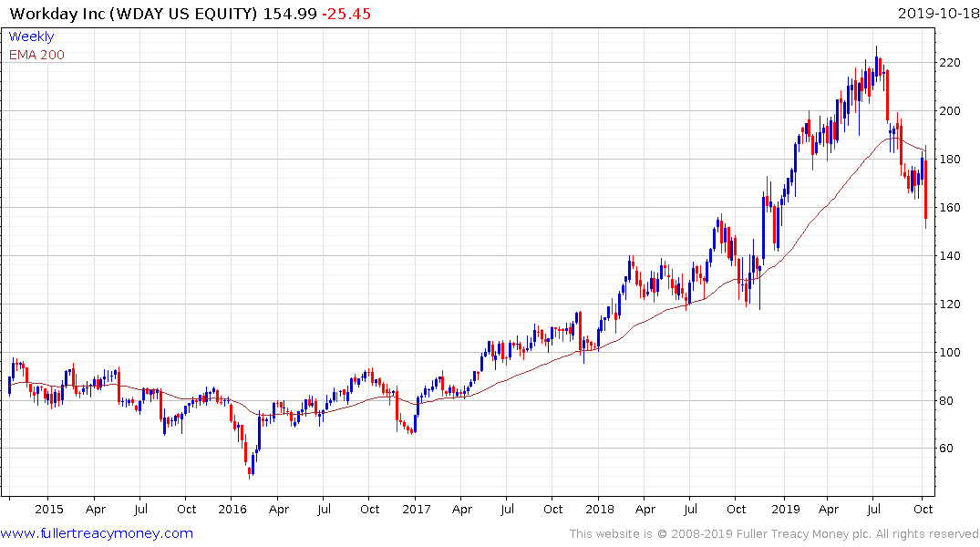This screenshot has width=980, height=547.
Task: Click the 2016 year axis label
Action: click(232, 509)
